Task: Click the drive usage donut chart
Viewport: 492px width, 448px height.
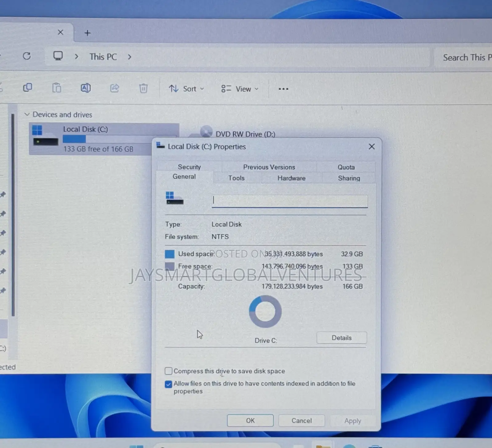Action: click(265, 311)
